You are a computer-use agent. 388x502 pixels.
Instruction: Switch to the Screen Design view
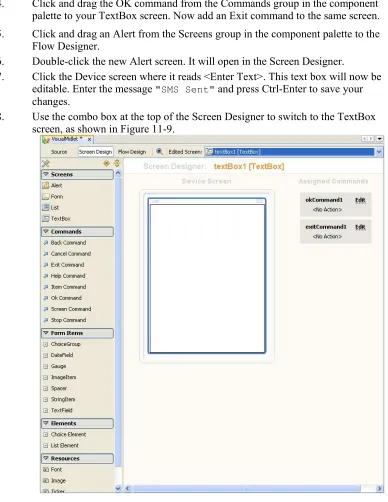click(x=95, y=152)
